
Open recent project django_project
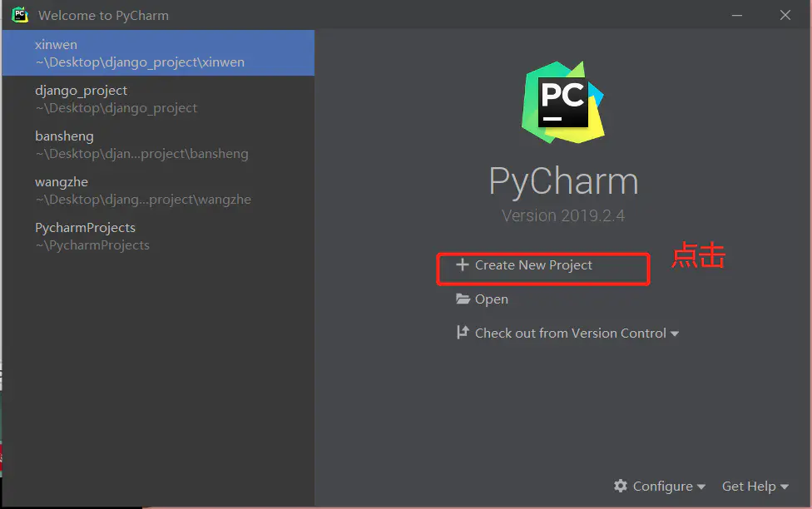(x=158, y=98)
